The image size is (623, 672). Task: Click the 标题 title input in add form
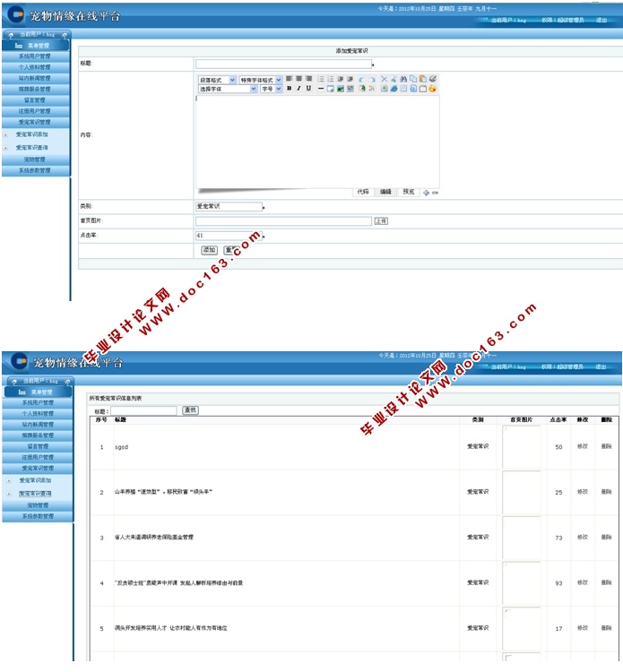[x=283, y=65]
